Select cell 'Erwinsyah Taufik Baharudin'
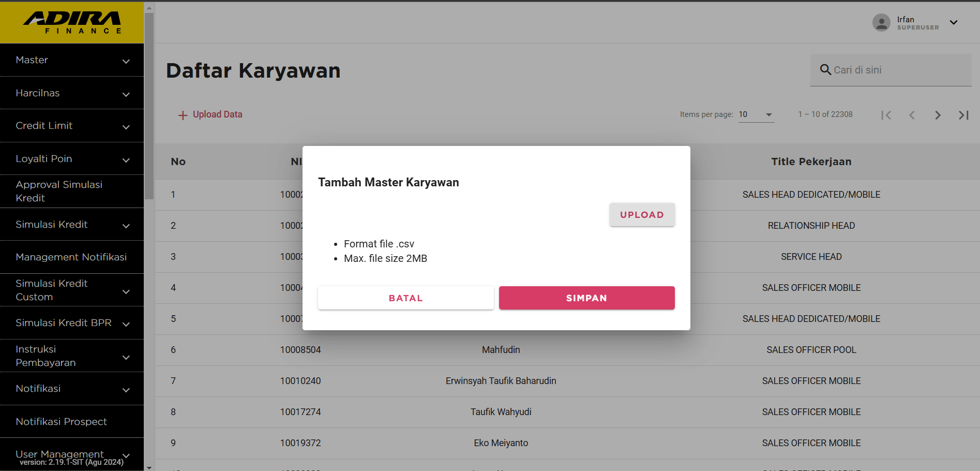Image resolution: width=980 pixels, height=471 pixels. coord(501,381)
